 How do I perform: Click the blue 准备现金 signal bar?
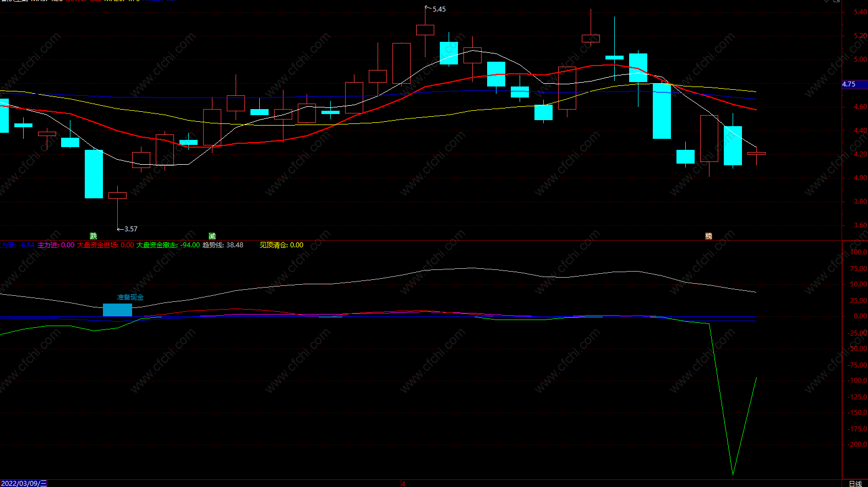[x=117, y=310]
